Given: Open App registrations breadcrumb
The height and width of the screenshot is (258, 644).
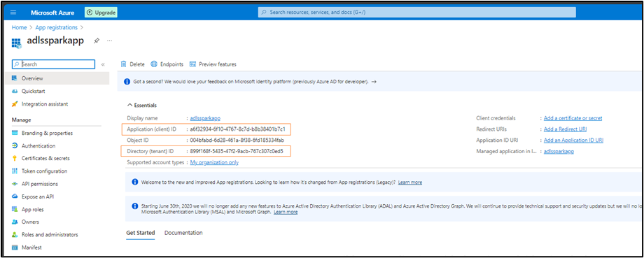Looking at the screenshot, I should pos(56,27).
